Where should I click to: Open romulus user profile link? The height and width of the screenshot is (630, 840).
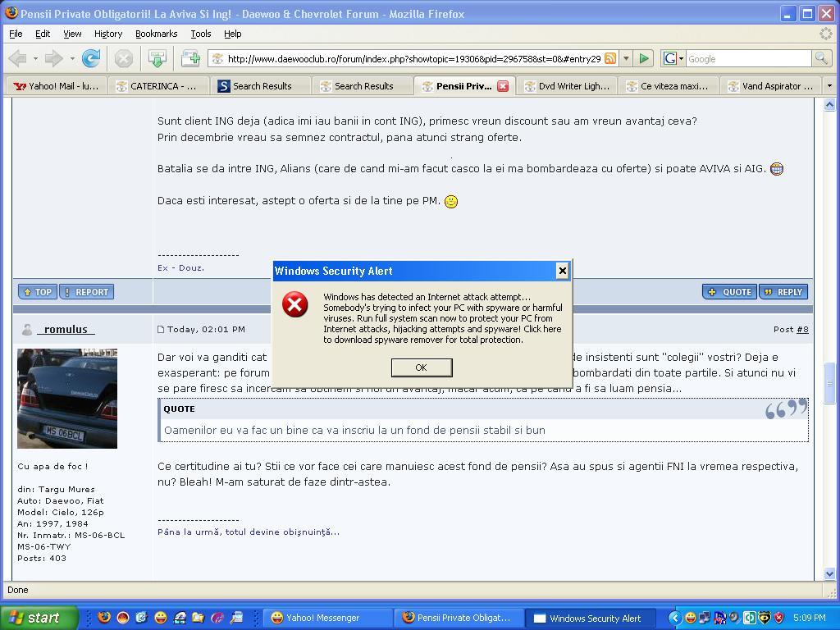click(x=66, y=329)
